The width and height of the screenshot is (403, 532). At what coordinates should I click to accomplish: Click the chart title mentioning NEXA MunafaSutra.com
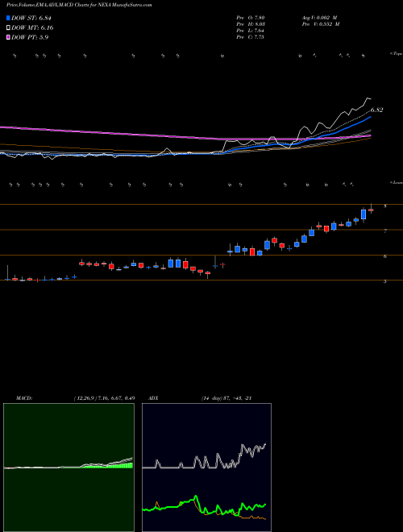[x=79, y=5]
